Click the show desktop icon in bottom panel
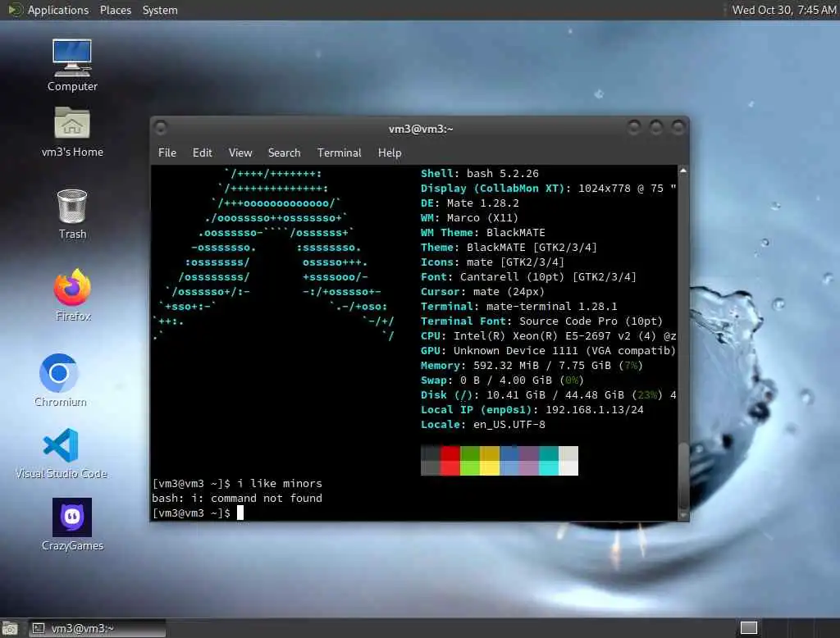The width and height of the screenshot is (840, 638). click(x=10, y=628)
